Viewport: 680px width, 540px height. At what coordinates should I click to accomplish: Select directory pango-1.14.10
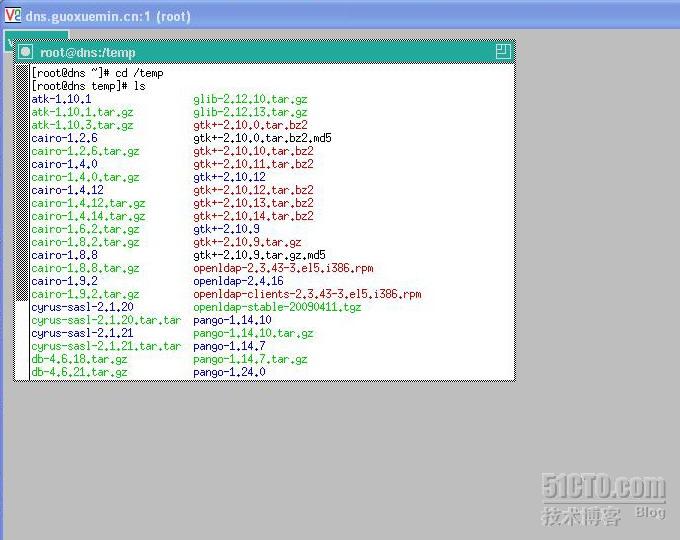click(232, 320)
